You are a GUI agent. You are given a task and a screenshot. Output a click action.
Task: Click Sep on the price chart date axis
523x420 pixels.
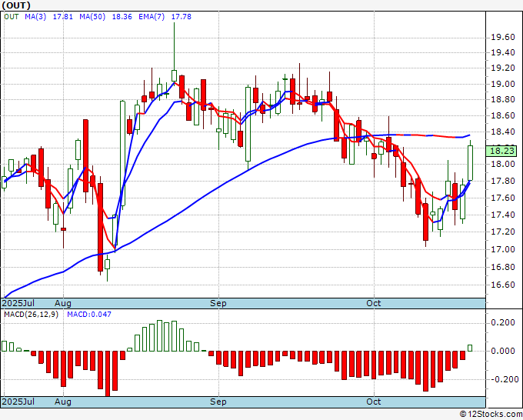click(218, 303)
